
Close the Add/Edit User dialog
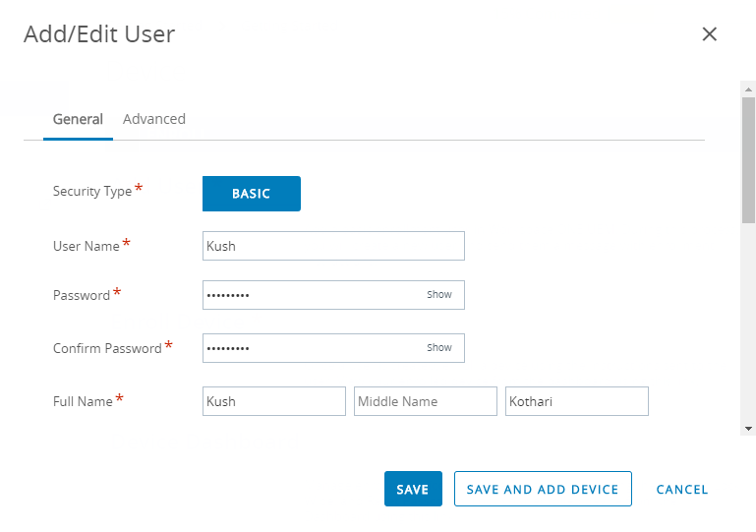coord(709,34)
